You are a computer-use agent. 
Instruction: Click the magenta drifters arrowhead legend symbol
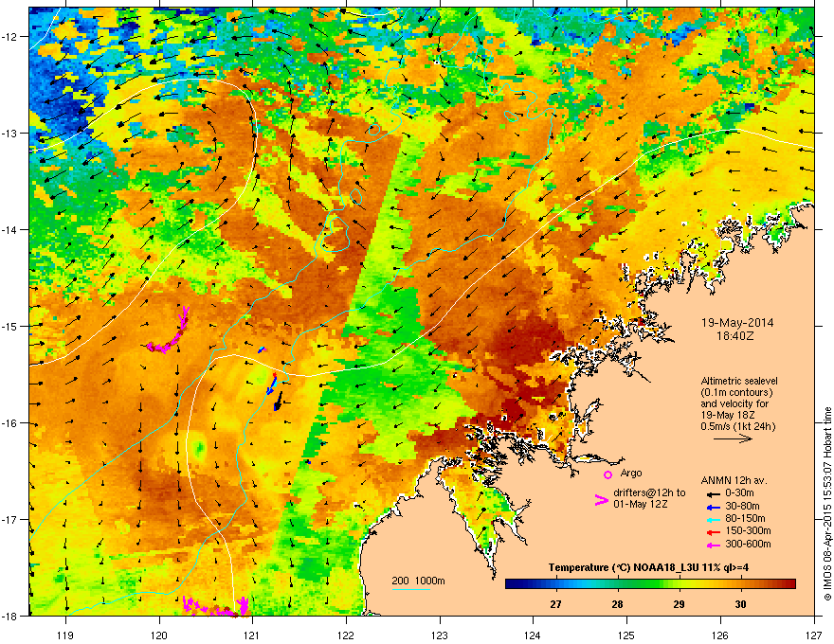point(601,500)
